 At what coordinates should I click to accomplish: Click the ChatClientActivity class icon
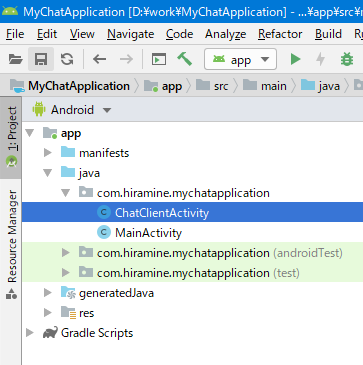[x=104, y=212]
